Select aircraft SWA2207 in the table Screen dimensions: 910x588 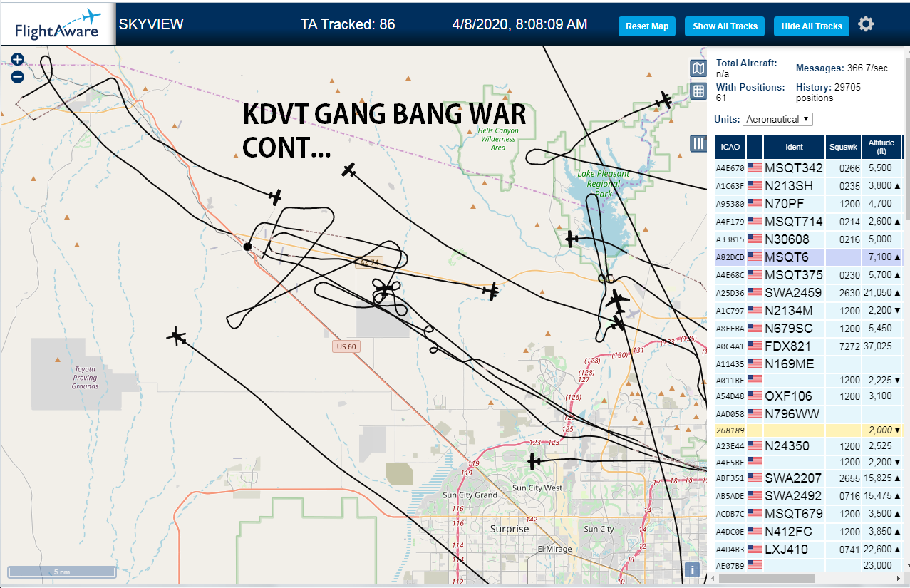click(x=810, y=478)
